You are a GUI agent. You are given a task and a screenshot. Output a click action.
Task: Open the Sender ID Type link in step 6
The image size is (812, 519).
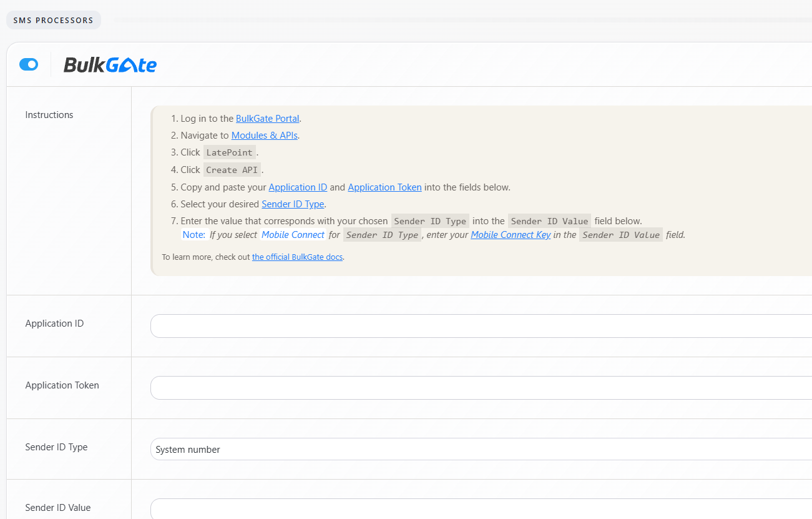(x=293, y=204)
